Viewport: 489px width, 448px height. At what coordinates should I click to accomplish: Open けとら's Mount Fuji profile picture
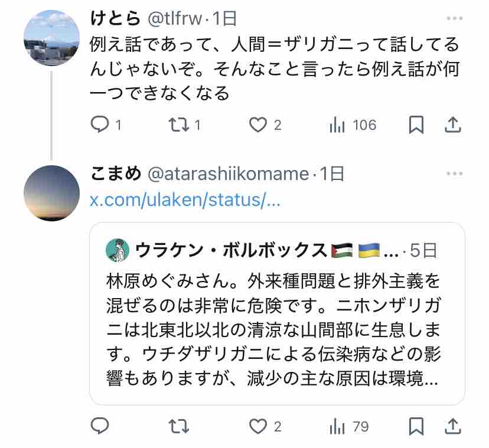click(x=51, y=38)
